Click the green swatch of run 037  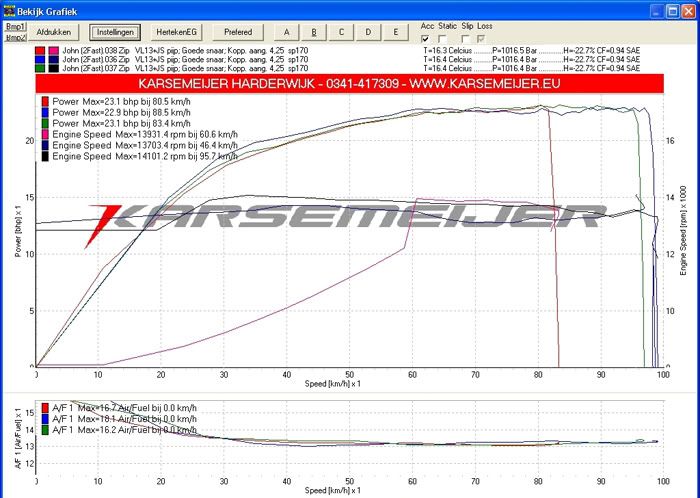tap(40, 68)
